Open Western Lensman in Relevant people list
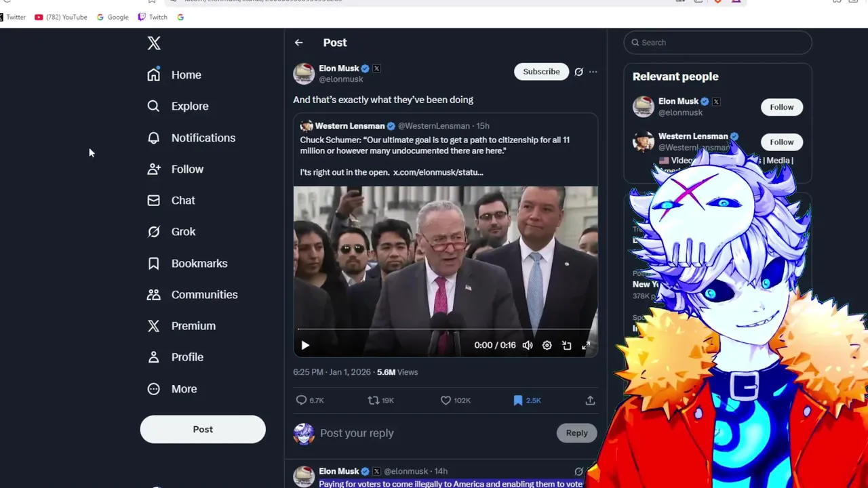Screen dimensions: 868x488 (x=693, y=136)
